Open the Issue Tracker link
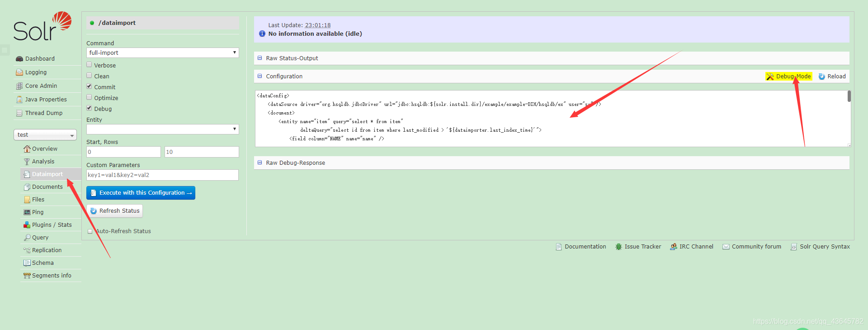 pyautogui.click(x=638, y=247)
